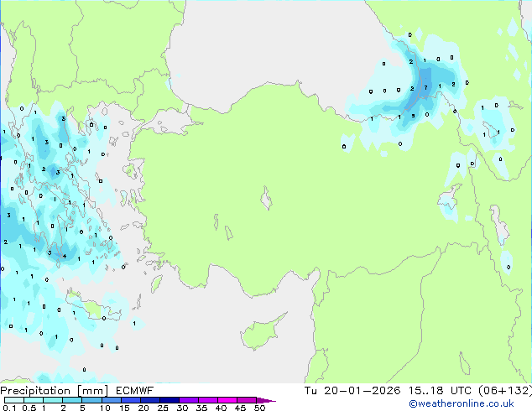Click the legend arrow for above 50 mm
The width and height of the screenshot is (532, 411).
[x=266, y=400]
